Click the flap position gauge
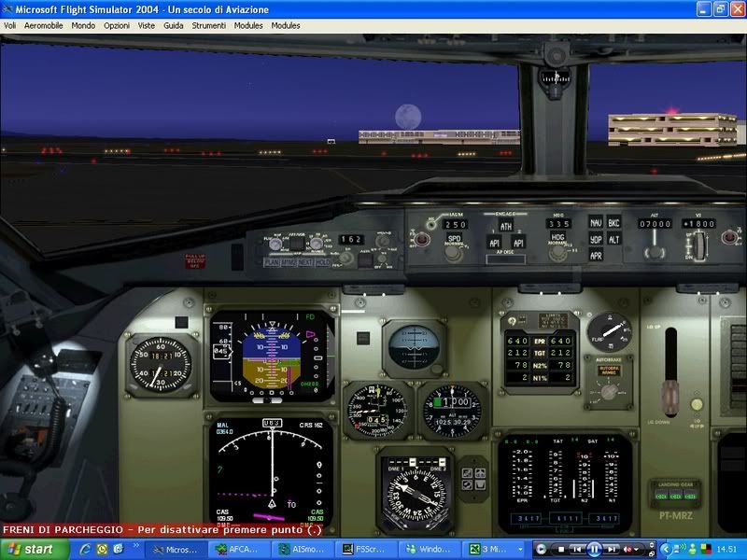The width and height of the screenshot is (747, 560). (x=610, y=332)
